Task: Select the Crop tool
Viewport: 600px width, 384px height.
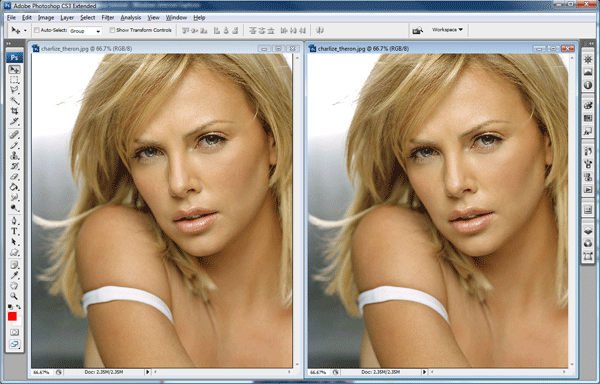Action: point(15,111)
